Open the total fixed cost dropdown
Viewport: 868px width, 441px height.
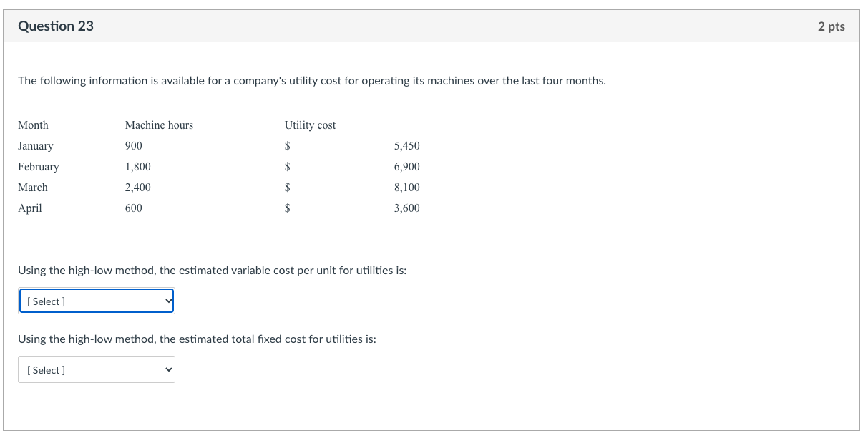pos(96,369)
